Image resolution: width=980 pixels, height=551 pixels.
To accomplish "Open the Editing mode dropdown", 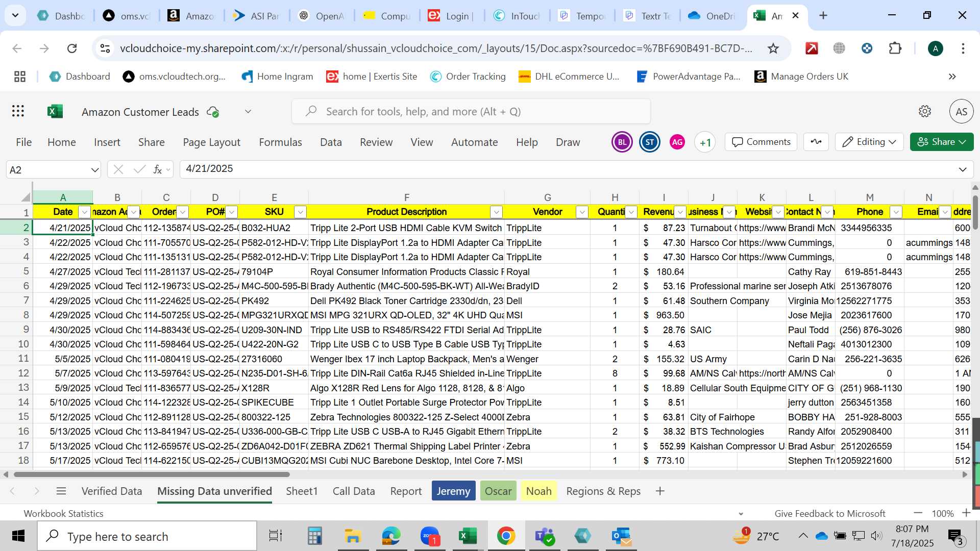I will (x=869, y=142).
